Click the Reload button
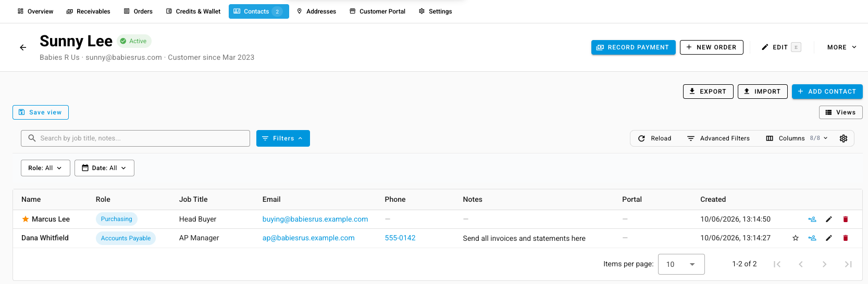The image size is (868, 284). [x=654, y=138]
